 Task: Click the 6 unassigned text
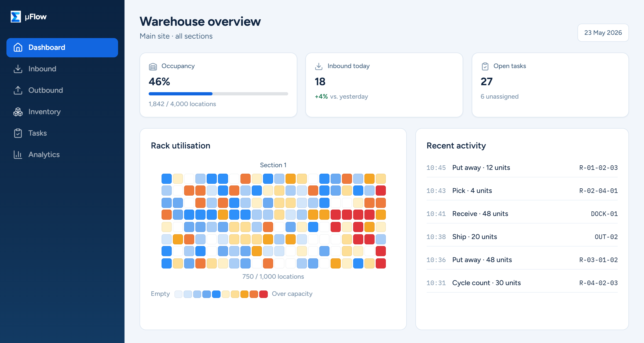499,96
